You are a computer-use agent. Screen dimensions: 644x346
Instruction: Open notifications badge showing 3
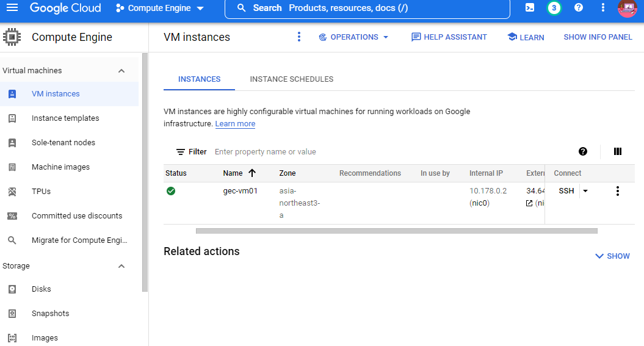[554, 8]
